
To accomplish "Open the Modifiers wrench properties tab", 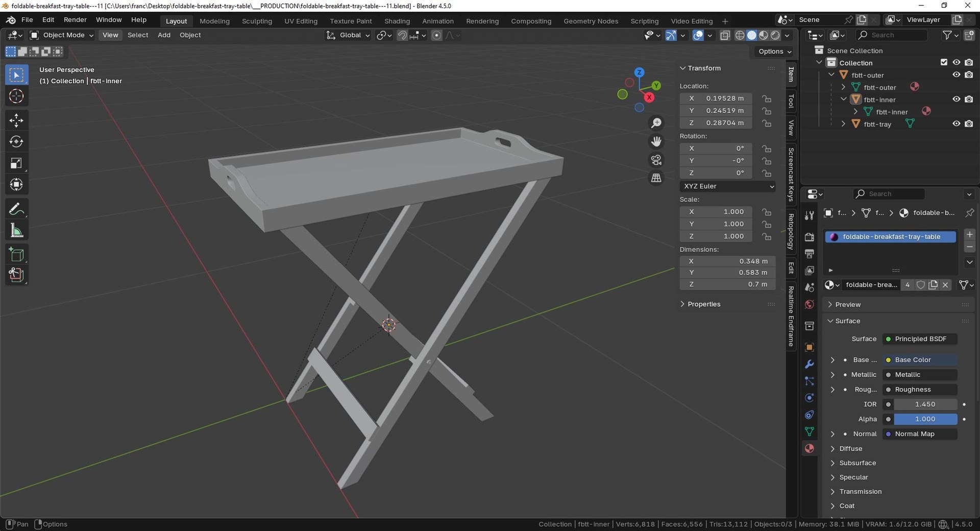I will coord(810,364).
